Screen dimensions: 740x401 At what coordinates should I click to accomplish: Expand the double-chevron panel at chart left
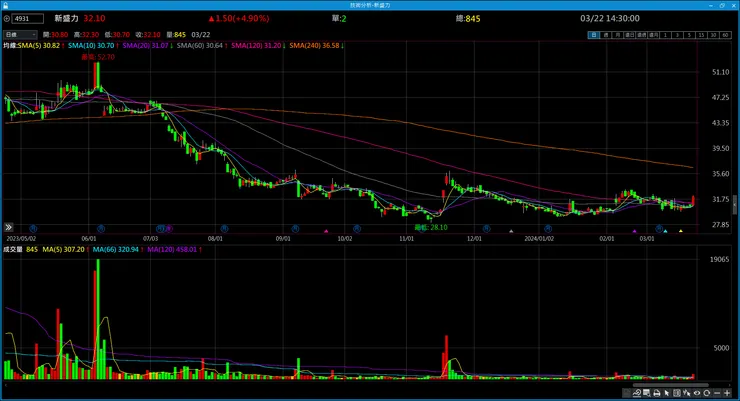pos(8,227)
